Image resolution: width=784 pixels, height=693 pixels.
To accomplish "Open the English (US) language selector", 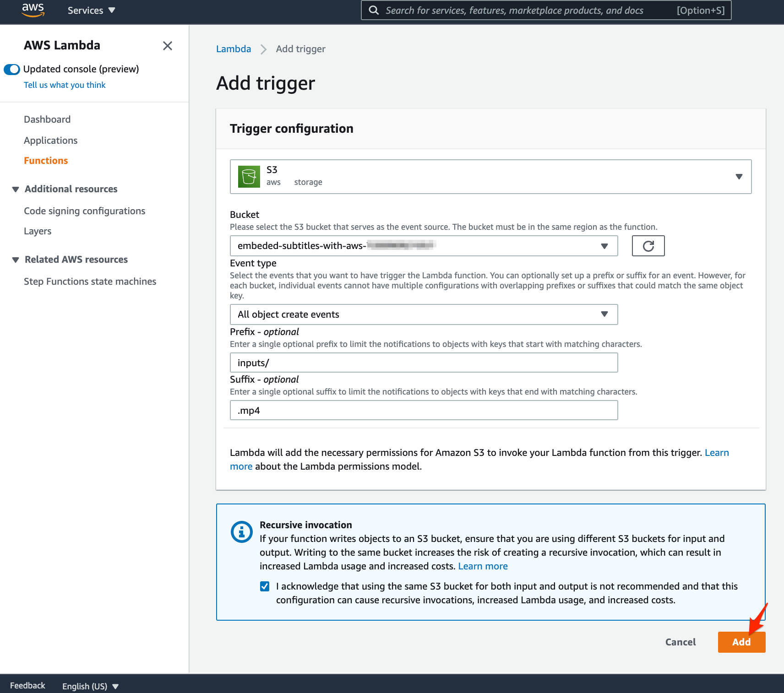I will click(90, 686).
